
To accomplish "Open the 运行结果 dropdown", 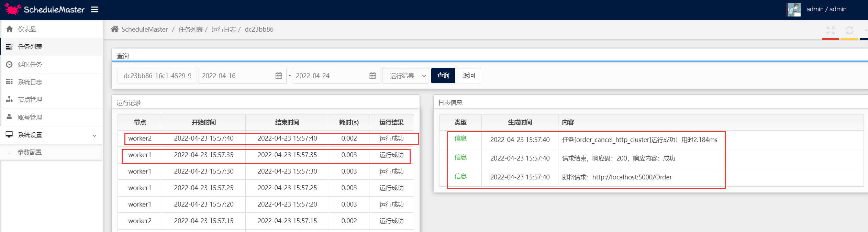I will click(405, 76).
